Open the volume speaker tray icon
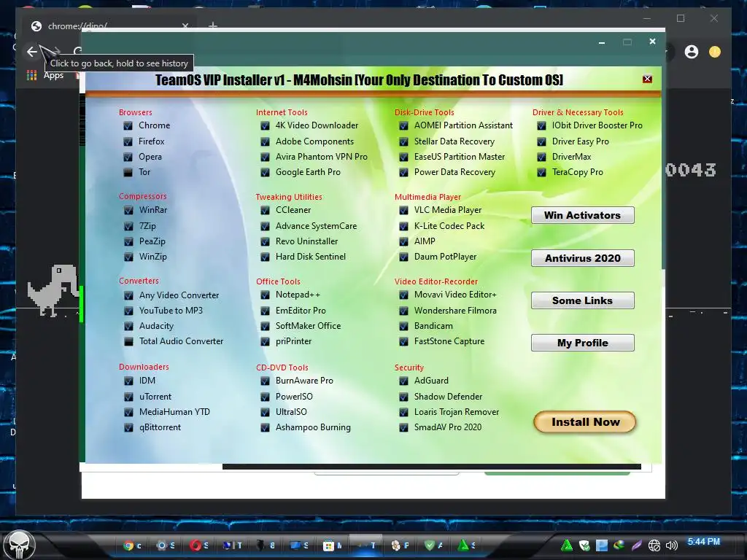The image size is (747, 560). tap(671, 545)
